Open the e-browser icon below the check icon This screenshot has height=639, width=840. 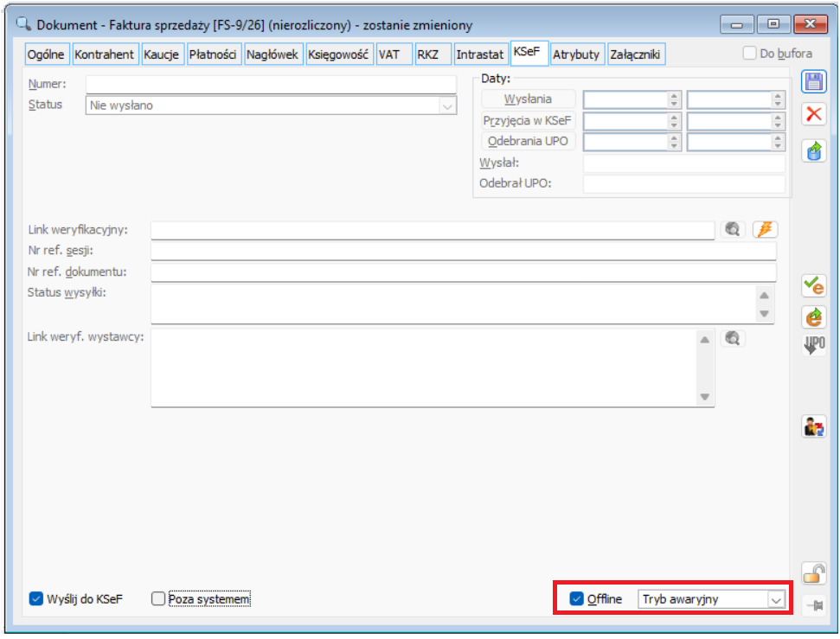(813, 316)
